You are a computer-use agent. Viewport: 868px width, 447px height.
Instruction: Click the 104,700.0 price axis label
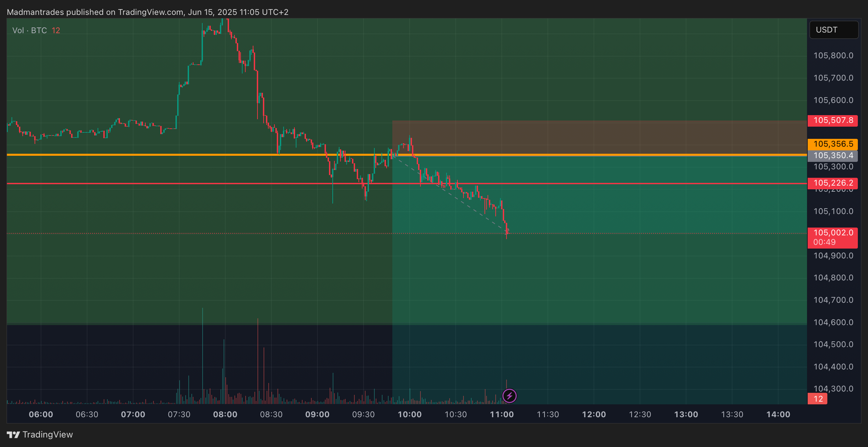(x=833, y=300)
